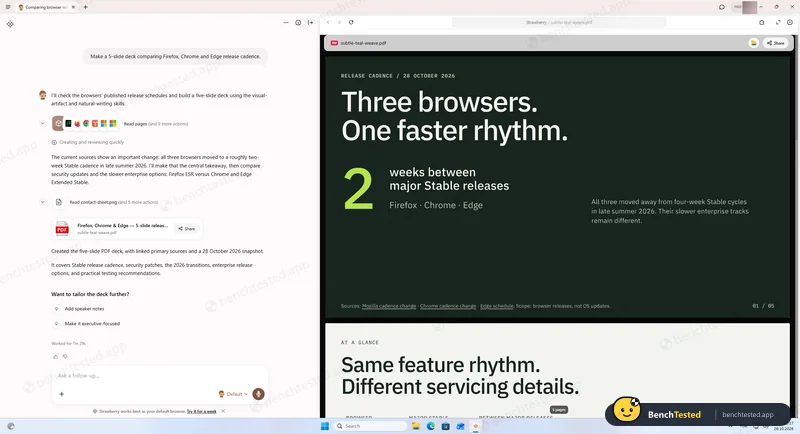
Task: Collapse the 'Read pages' actions group
Action: 43,123
